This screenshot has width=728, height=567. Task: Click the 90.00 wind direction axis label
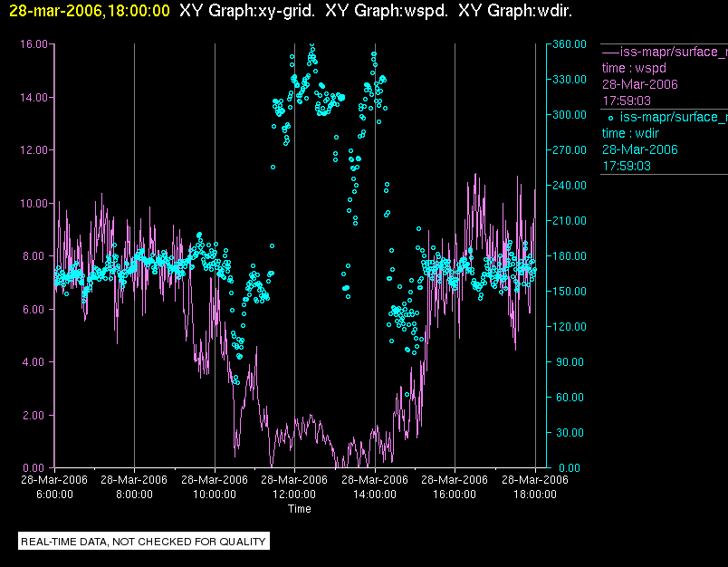(x=571, y=361)
